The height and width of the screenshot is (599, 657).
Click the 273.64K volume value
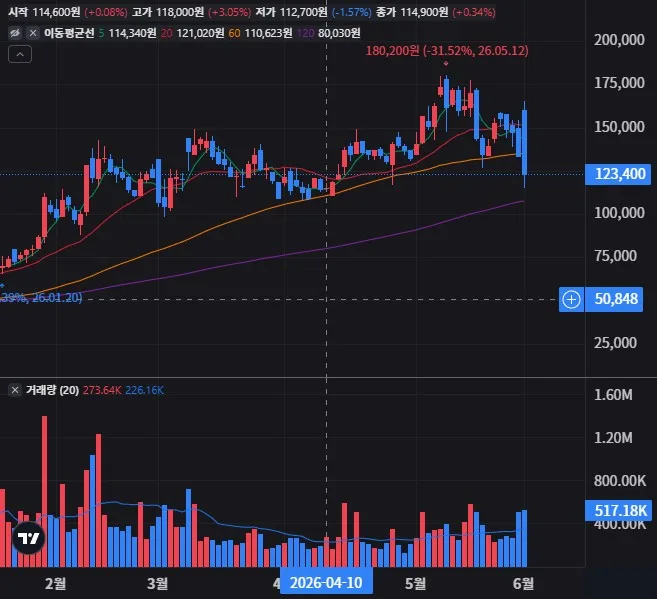[x=102, y=390]
